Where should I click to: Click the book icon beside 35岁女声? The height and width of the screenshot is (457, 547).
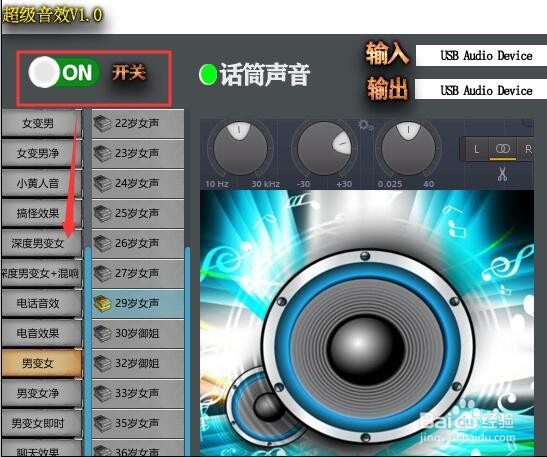pos(103,424)
